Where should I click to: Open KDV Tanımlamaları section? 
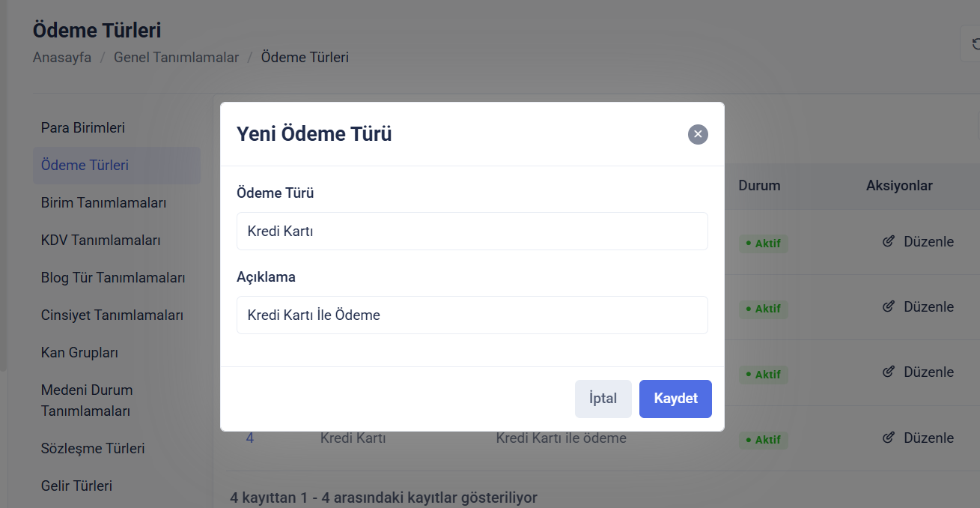tap(100, 241)
